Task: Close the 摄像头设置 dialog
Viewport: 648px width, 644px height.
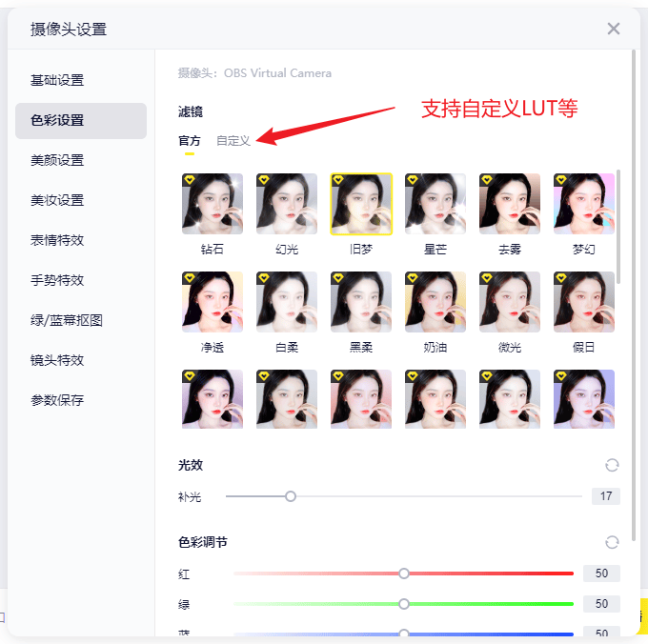Action: (x=614, y=29)
